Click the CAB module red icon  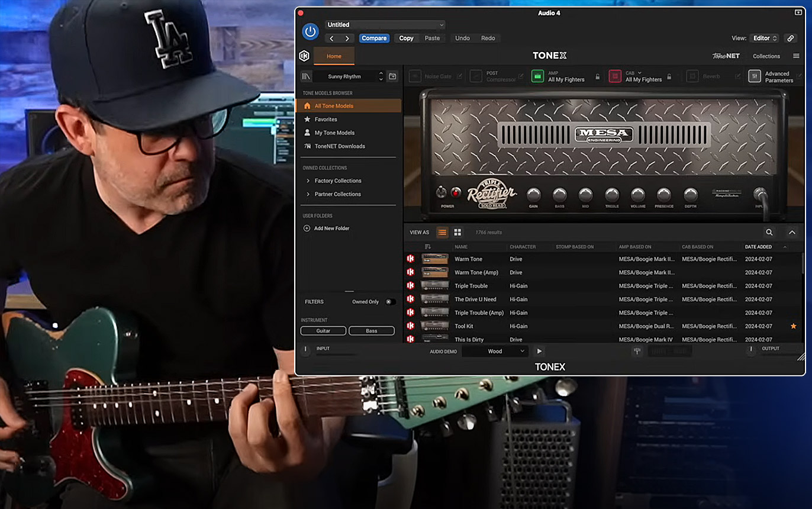[615, 76]
